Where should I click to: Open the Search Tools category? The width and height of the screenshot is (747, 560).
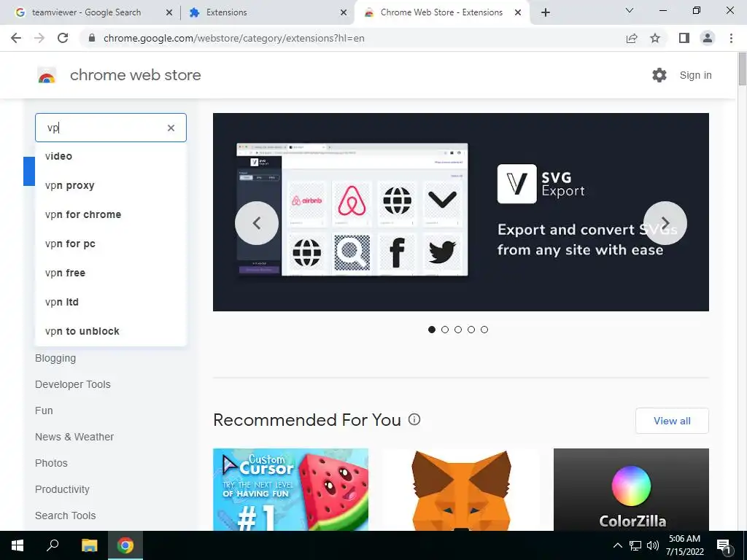pos(65,516)
